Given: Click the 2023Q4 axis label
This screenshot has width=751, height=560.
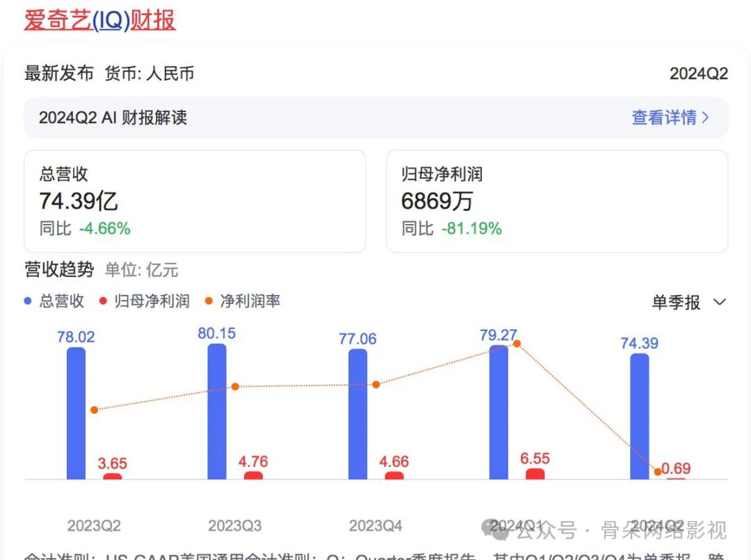Looking at the screenshot, I should point(375,525).
